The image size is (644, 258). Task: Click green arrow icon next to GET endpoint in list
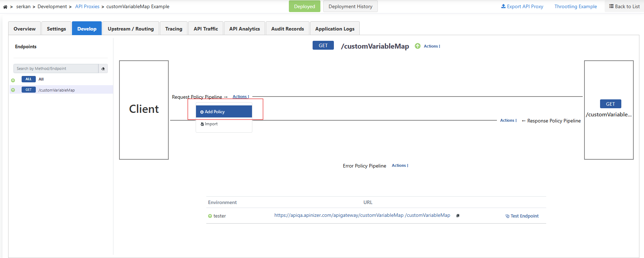[13, 90]
